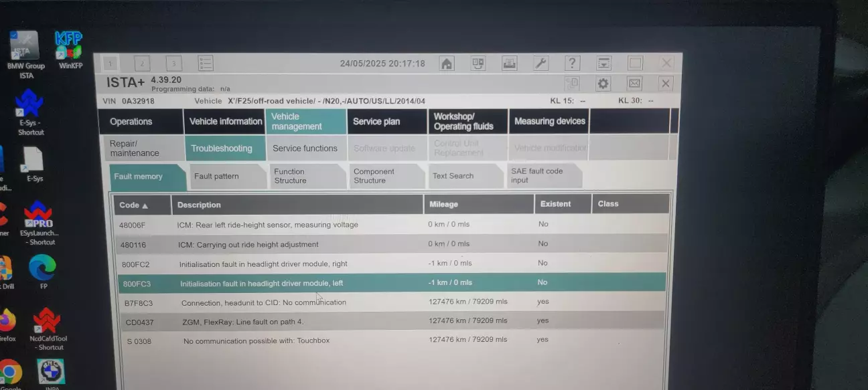Click the greyed Vehicle modification item
Image resolution: width=868 pixels, height=390 pixels.
pos(549,149)
